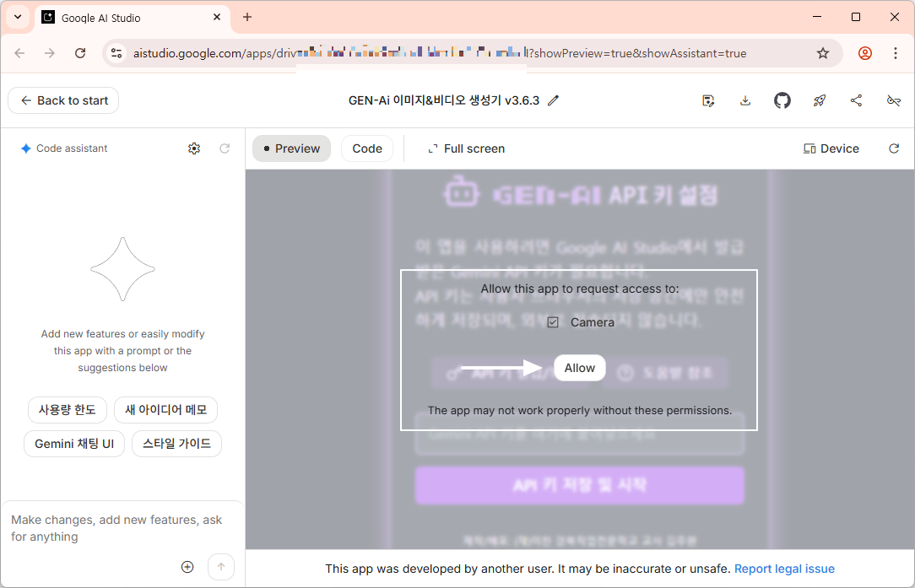
Task: Click the rocket deploy icon
Action: [x=820, y=100]
